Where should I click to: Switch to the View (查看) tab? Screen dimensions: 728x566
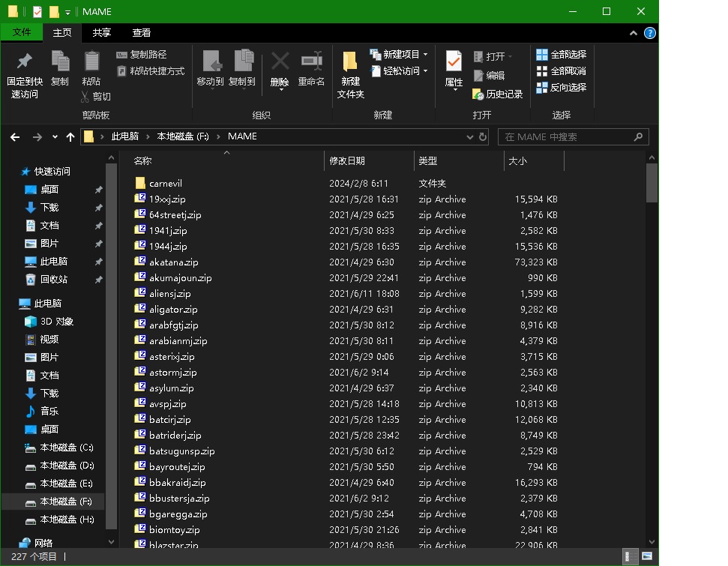click(x=141, y=32)
